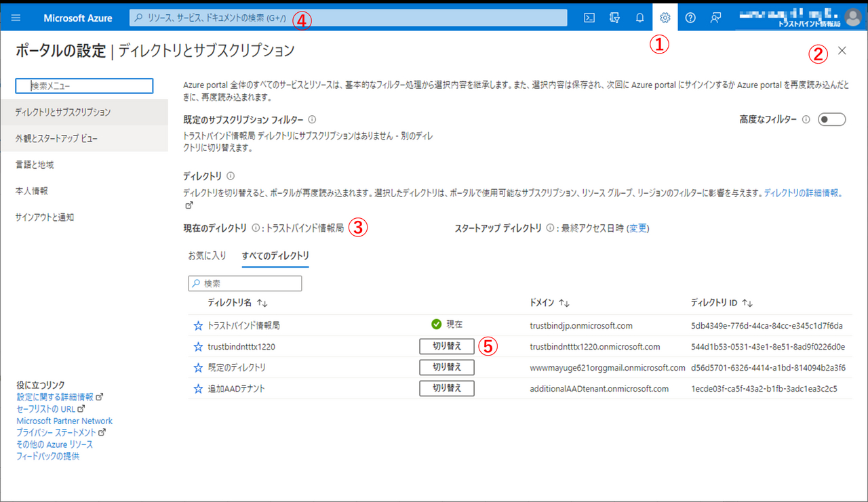868x502 pixels.
Task: Show info for 既定のサブスクリプション フィルター
Action: (311, 119)
